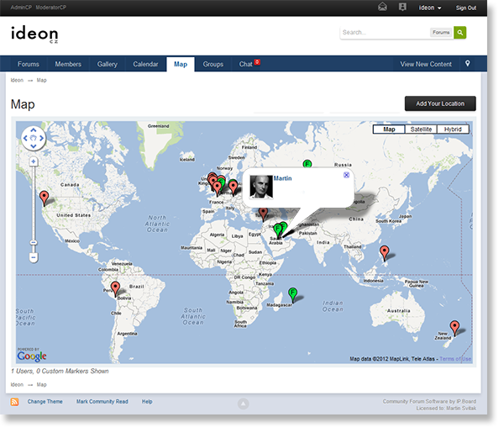Click the back-to-top arrow button
The width and height of the screenshot is (504, 433).
[x=243, y=404]
